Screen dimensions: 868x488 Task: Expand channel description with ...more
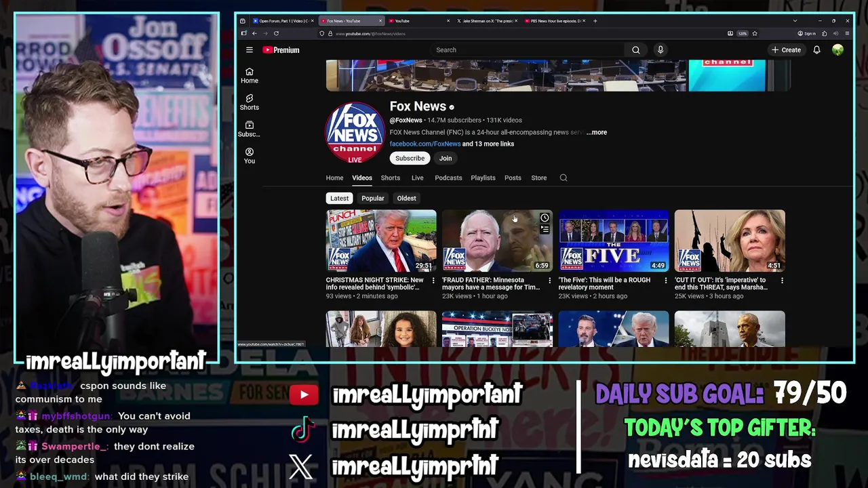[597, 132]
